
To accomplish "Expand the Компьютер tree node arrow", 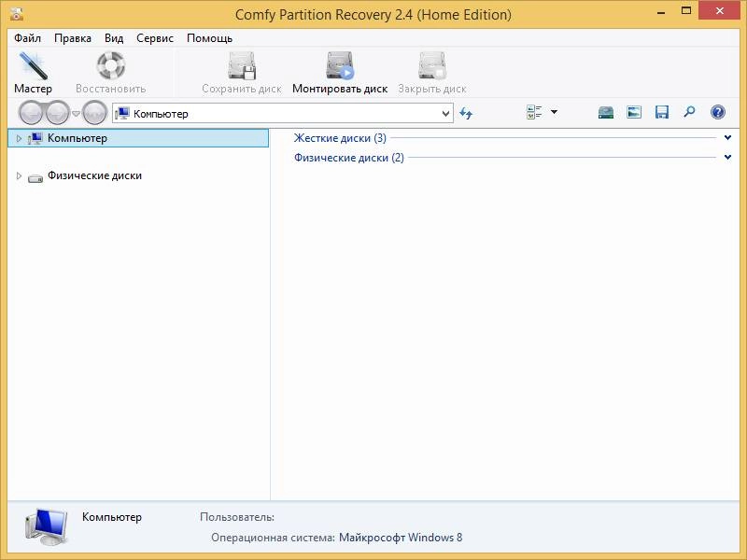I will (19, 138).
